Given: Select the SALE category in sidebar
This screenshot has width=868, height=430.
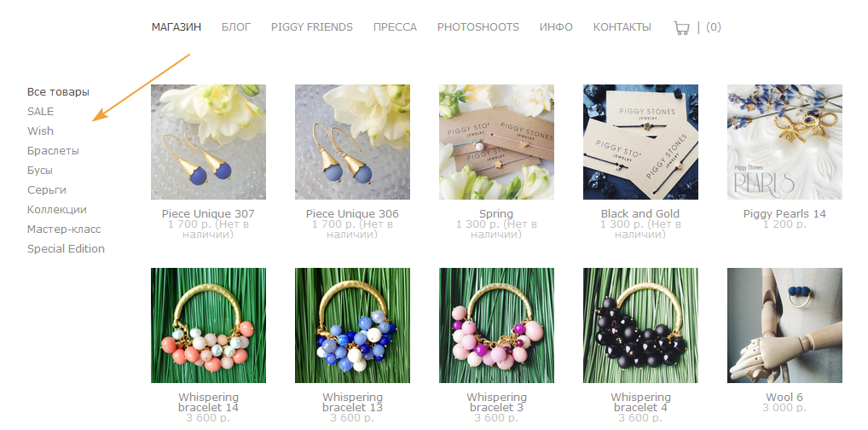Looking at the screenshot, I should (x=40, y=112).
